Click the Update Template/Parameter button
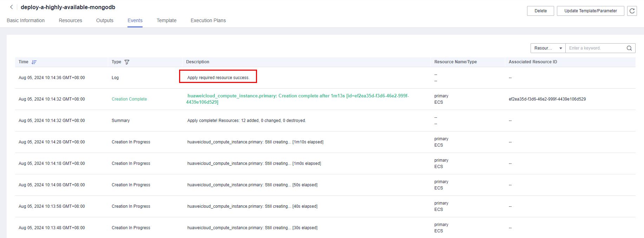Screen dimensions: 644x238 pos(590,11)
